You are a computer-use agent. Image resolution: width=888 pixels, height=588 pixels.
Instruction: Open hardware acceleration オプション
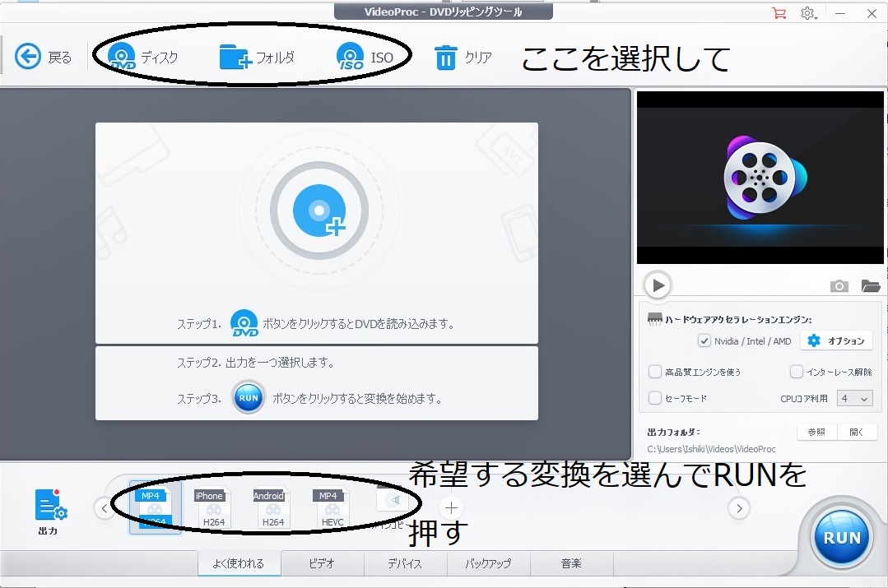pos(836,340)
